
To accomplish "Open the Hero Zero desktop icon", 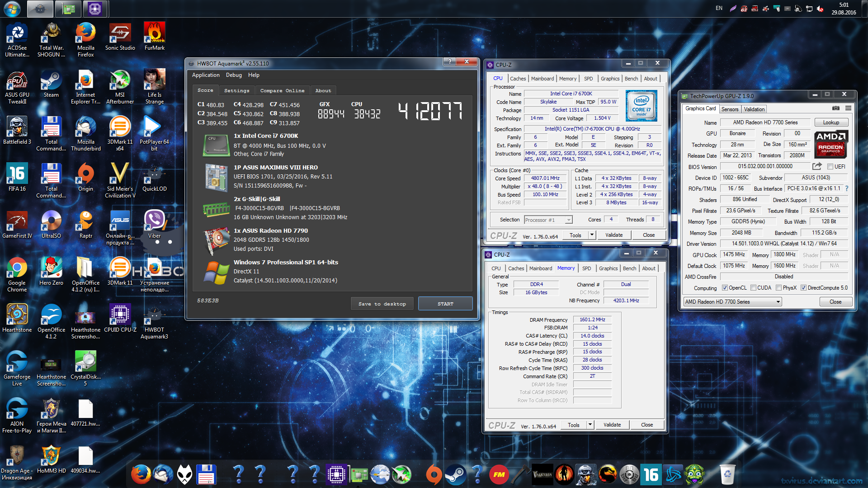I will tap(51, 272).
